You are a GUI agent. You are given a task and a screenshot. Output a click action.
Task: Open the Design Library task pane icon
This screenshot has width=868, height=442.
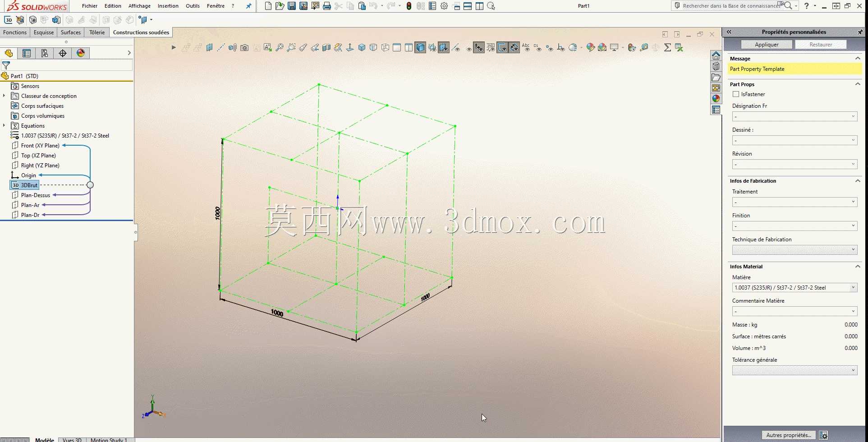(x=716, y=66)
